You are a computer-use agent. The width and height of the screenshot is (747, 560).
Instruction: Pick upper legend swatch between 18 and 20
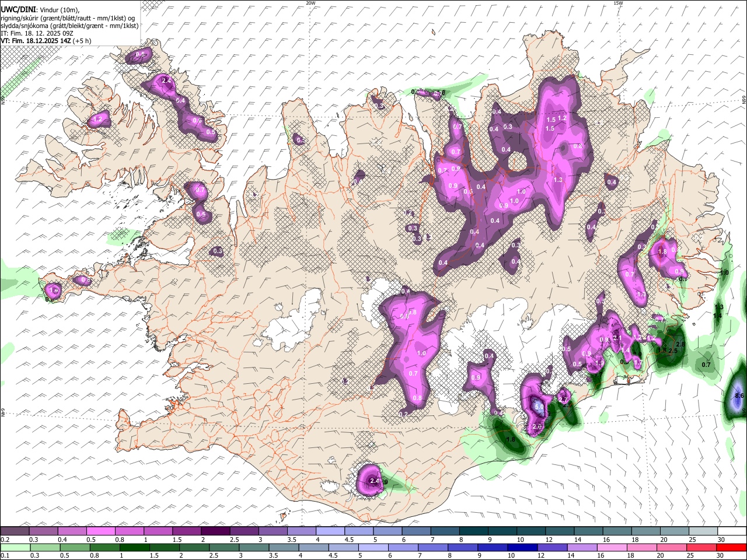[x=645, y=531]
